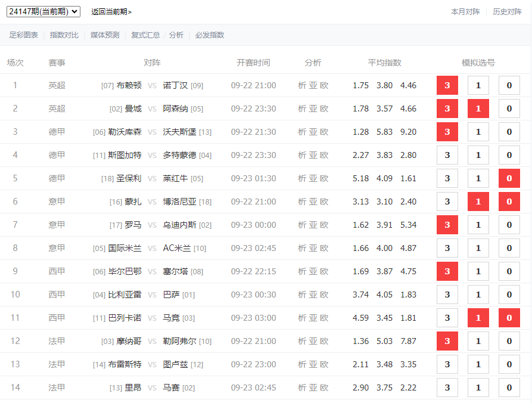
Task: Switch to 复式汇总 tab
Action: (145, 35)
